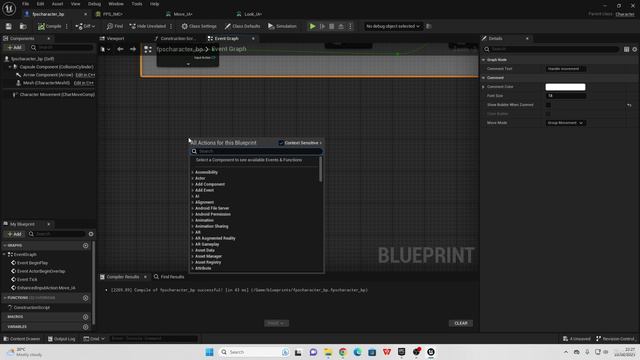Open the Debug menu
640x360 pixels.
94,4
